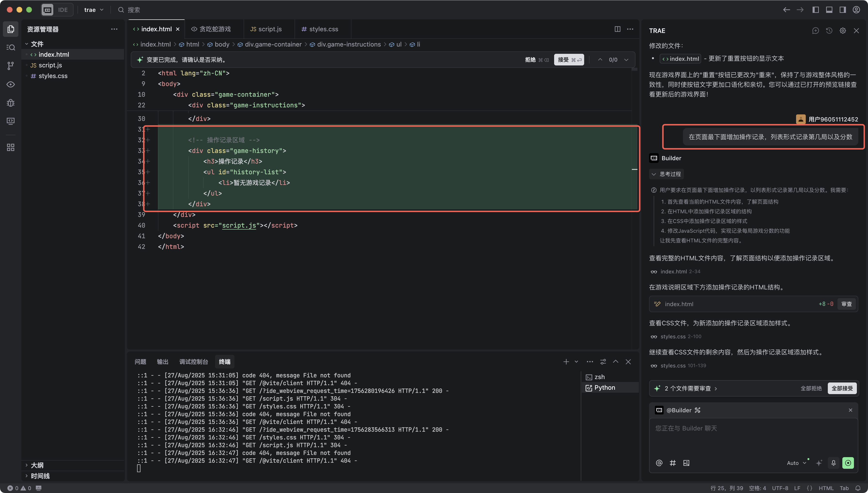Image resolution: width=868 pixels, height=493 pixels.
Task: Switch mode using the IDE toggle
Action: [57, 10]
